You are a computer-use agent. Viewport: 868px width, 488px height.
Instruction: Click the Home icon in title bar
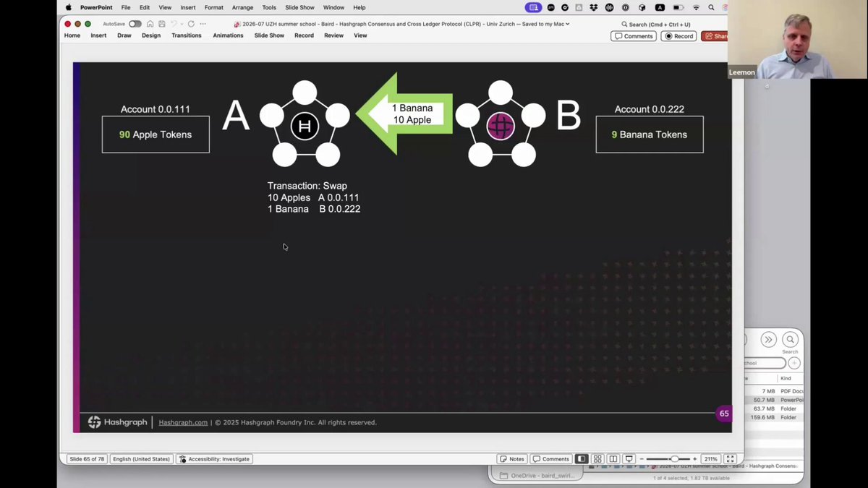click(x=150, y=24)
